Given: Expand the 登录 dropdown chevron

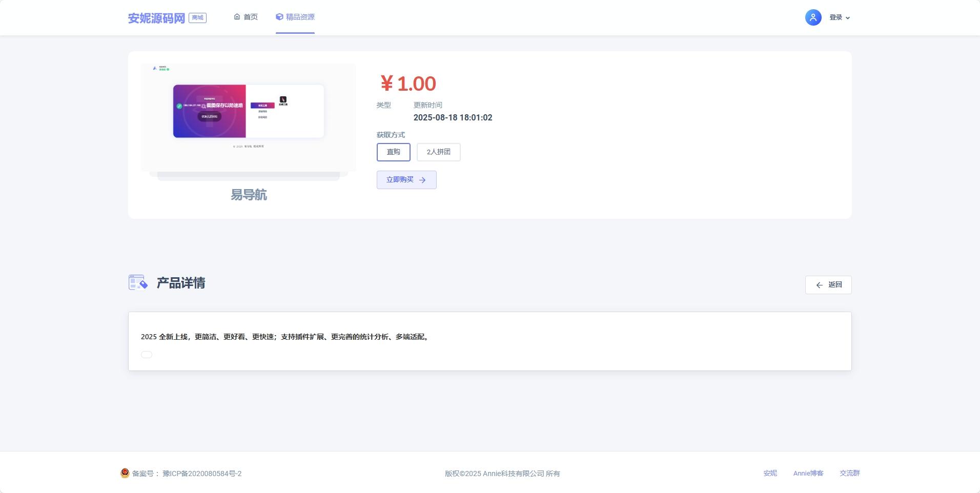Looking at the screenshot, I should click(x=848, y=18).
